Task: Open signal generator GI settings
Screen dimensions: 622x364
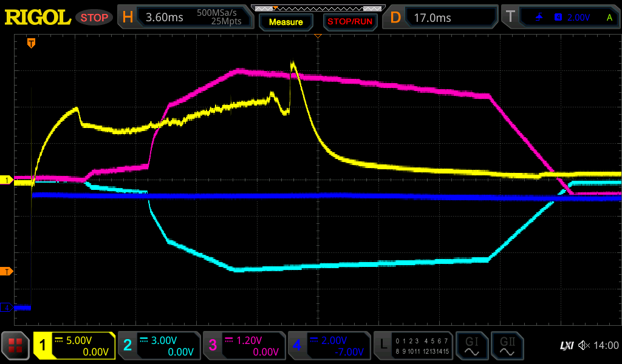Action: pos(471,346)
